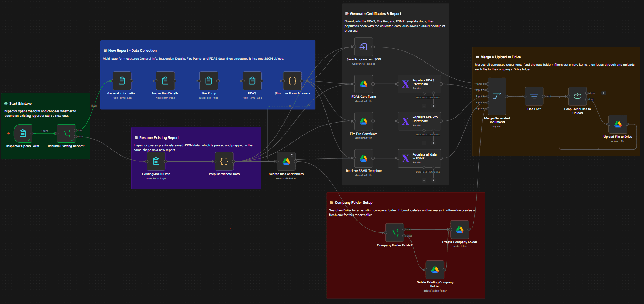Screen dimensions: 644x304
Task: Open the Delete Existing Company Folder node
Action: point(435,270)
